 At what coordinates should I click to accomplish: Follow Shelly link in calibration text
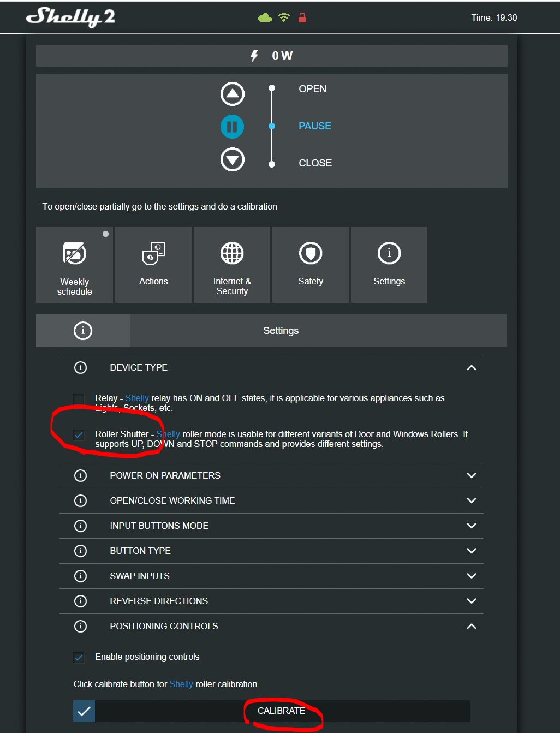[x=181, y=684]
